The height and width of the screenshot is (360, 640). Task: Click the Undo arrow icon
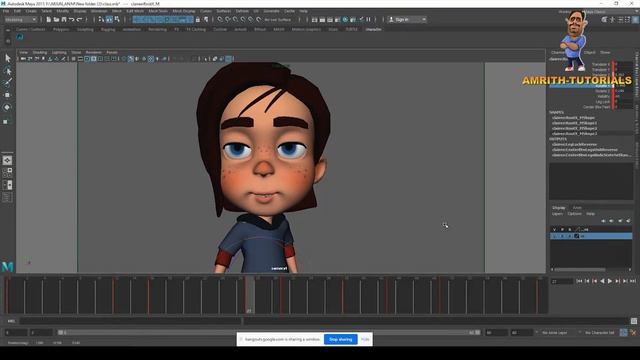click(x=72, y=20)
